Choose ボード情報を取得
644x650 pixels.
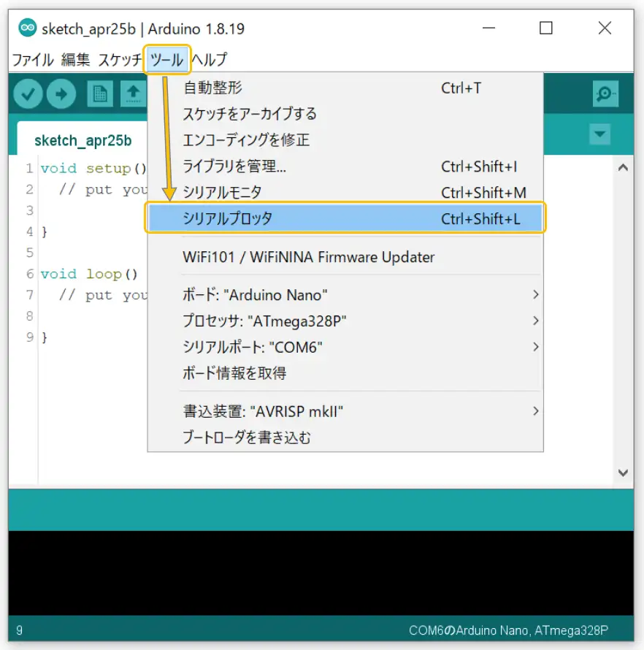click(x=345, y=373)
